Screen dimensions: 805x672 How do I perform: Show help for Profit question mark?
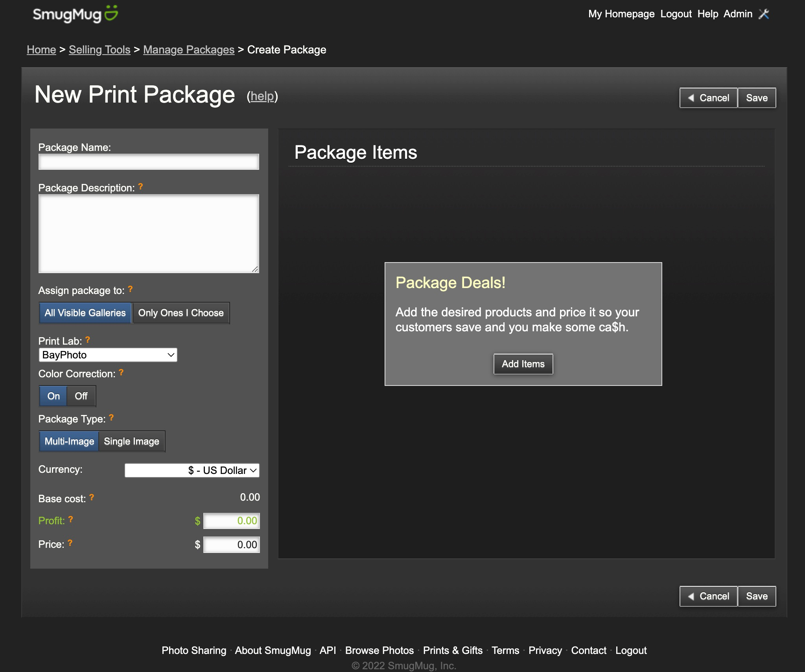(x=71, y=520)
